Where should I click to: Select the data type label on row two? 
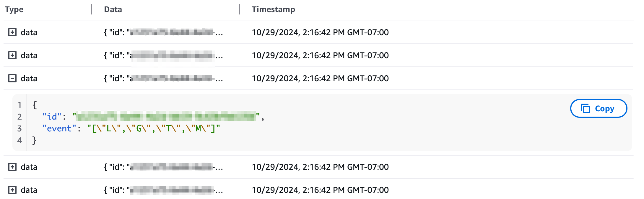29,56
